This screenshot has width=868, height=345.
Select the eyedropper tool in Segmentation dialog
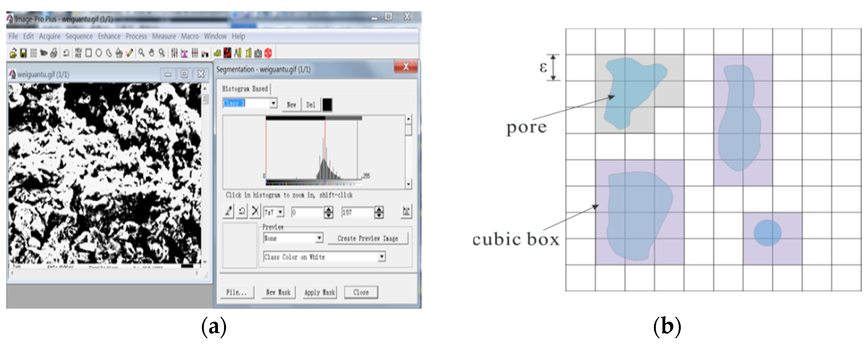[x=228, y=212]
